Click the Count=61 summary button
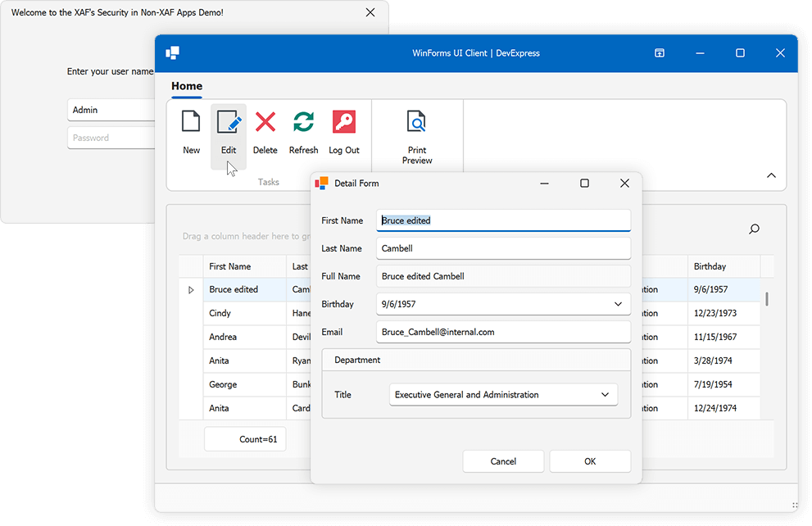Viewport: 812px width, 526px height. click(245, 438)
